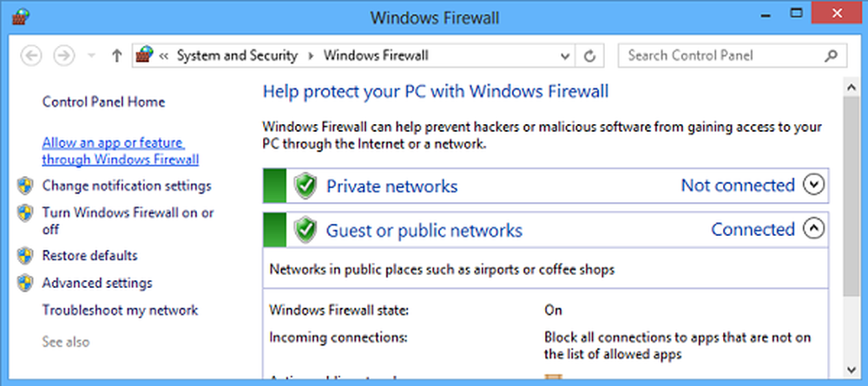Open Advanced settings link
868x386 pixels.
click(97, 283)
